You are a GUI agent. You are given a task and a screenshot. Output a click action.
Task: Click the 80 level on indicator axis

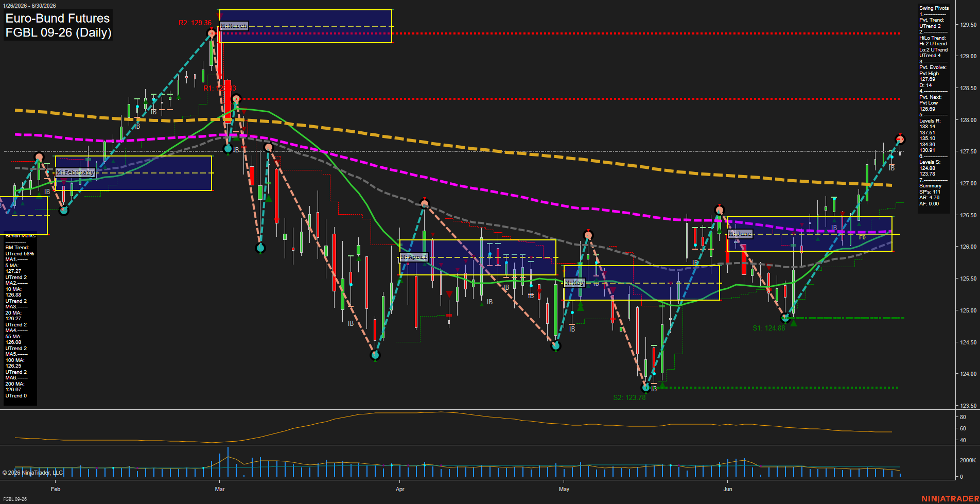pos(962,417)
